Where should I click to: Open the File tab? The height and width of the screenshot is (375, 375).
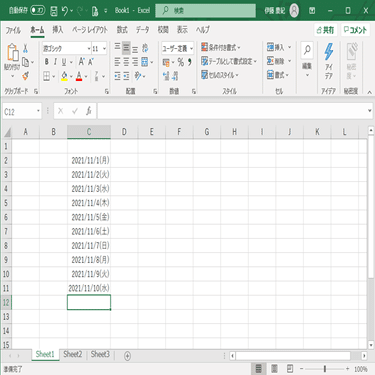[x=13, y=30]
